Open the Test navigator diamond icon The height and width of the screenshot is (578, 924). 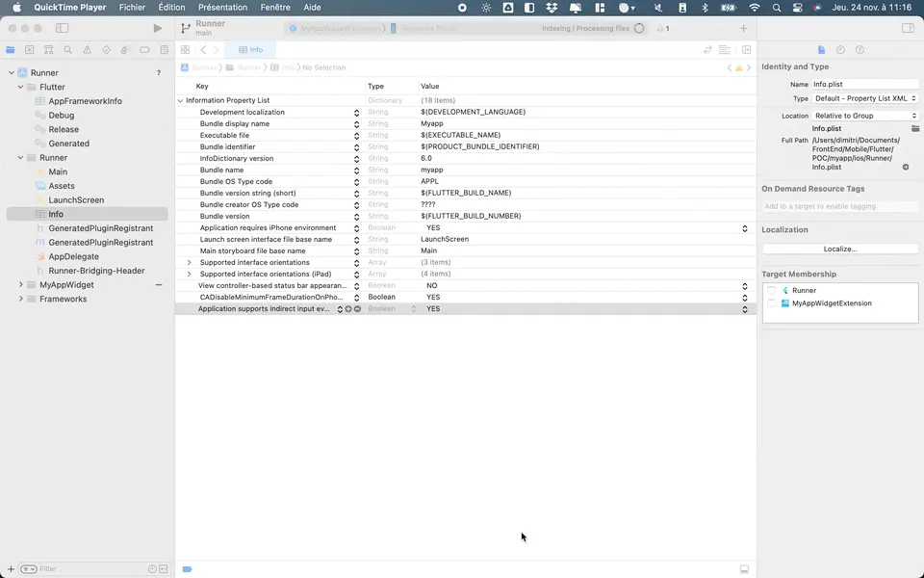tap(106, 50)
